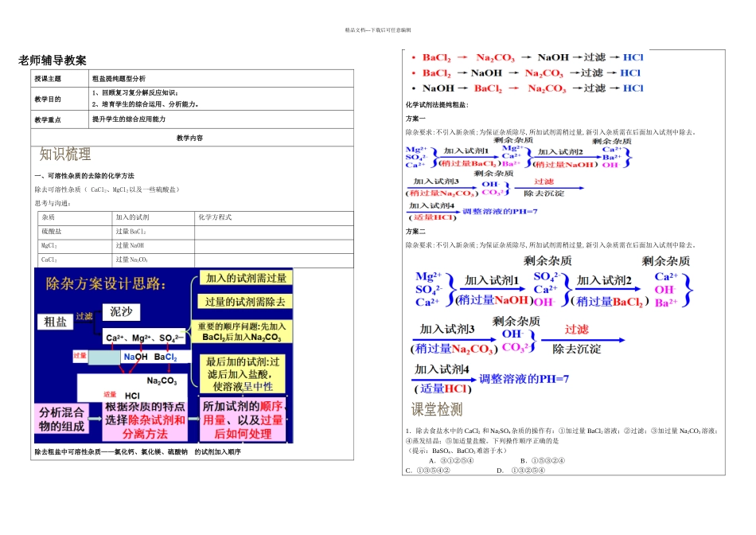Click the yellow box about "重要的顺序问题"
Viewport: 756px width, 535px height.
tap(242, 331)
